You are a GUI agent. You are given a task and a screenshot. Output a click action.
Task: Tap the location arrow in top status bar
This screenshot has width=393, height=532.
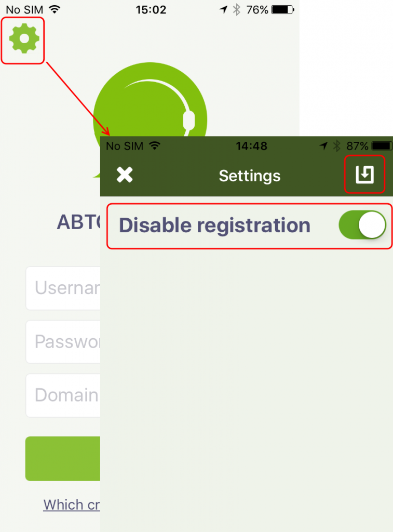[223, 9]
